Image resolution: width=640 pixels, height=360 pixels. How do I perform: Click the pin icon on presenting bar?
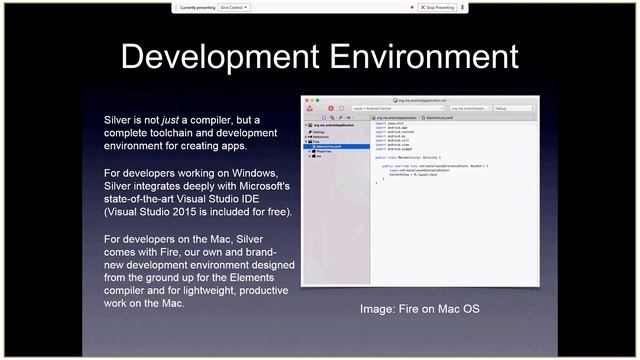click(462, 7)
